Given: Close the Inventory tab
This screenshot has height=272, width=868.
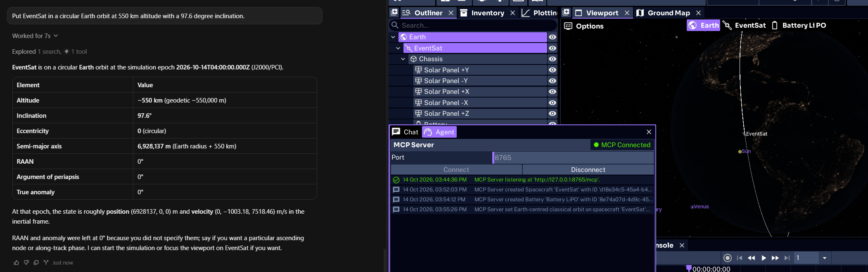Looking at the screenshot, I should click(x=512, y=13).
